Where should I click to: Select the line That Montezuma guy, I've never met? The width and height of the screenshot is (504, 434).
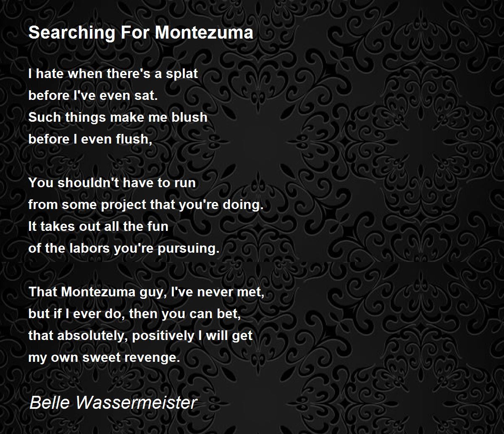pyautogui.click(x=147, y=293)
